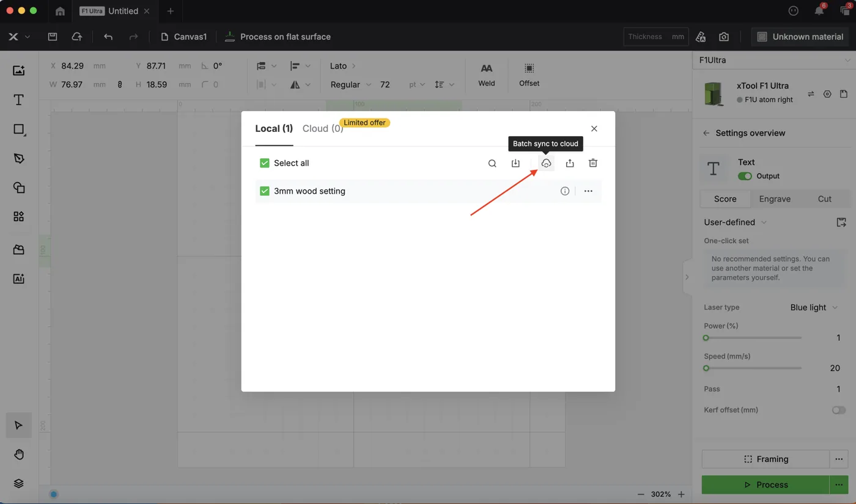The height and width of the screenshot is (504, 856).
Task: Click the trash delete icon in dialog
Action: click(593, 163)
